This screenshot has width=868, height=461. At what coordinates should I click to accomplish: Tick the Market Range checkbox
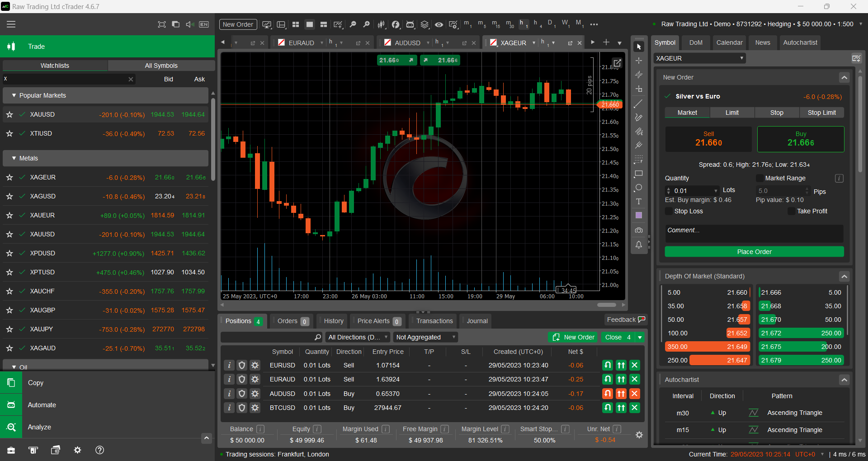coord(759,178)
